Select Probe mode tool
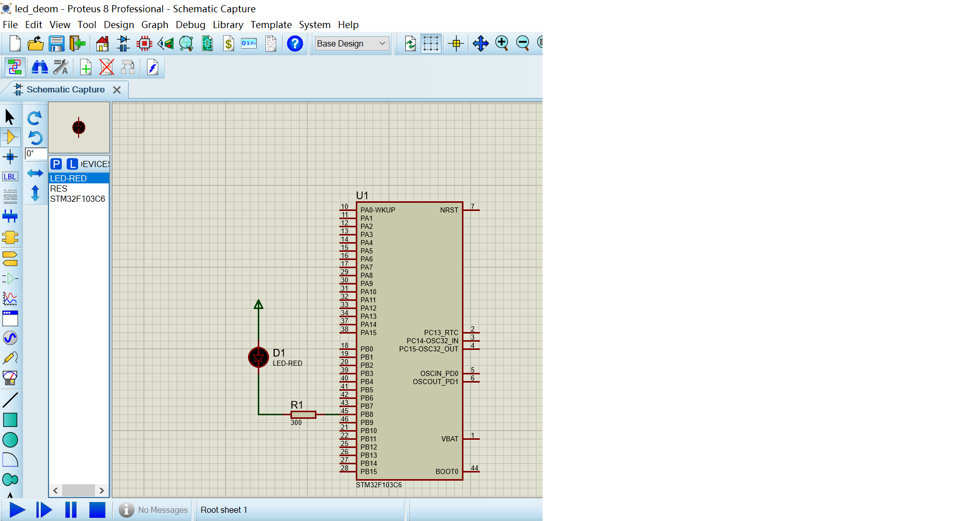980x521 pixels. 10,358
